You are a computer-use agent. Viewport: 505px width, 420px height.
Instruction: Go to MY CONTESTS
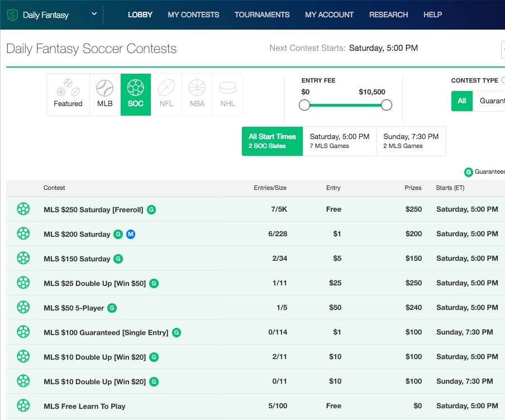(x=193, y=15)
